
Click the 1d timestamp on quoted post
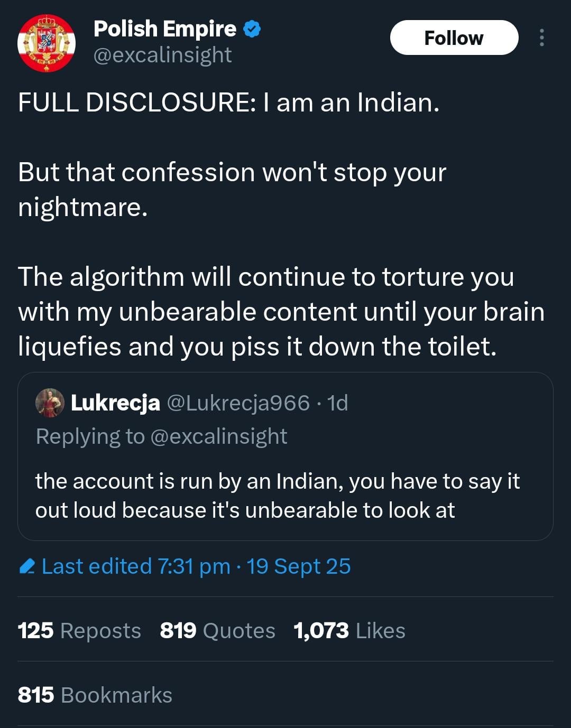(338, 403)
